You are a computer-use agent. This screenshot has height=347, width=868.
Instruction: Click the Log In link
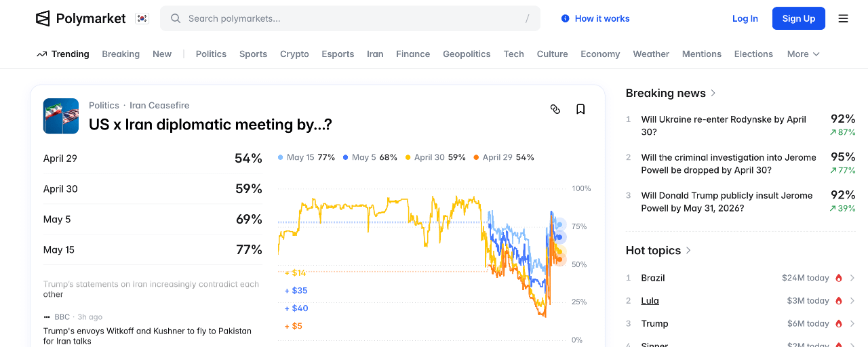(x=745, y=19)
